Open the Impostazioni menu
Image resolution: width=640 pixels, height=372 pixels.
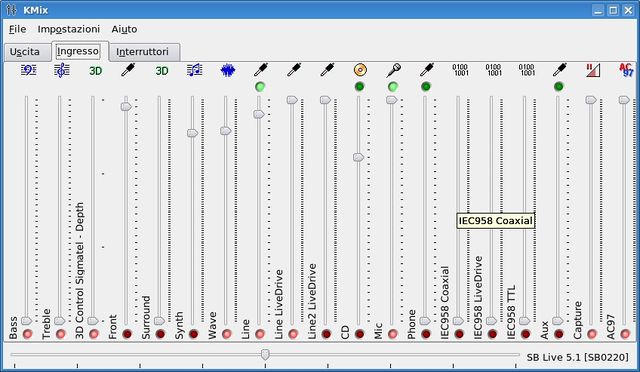[x=69, y=29]
